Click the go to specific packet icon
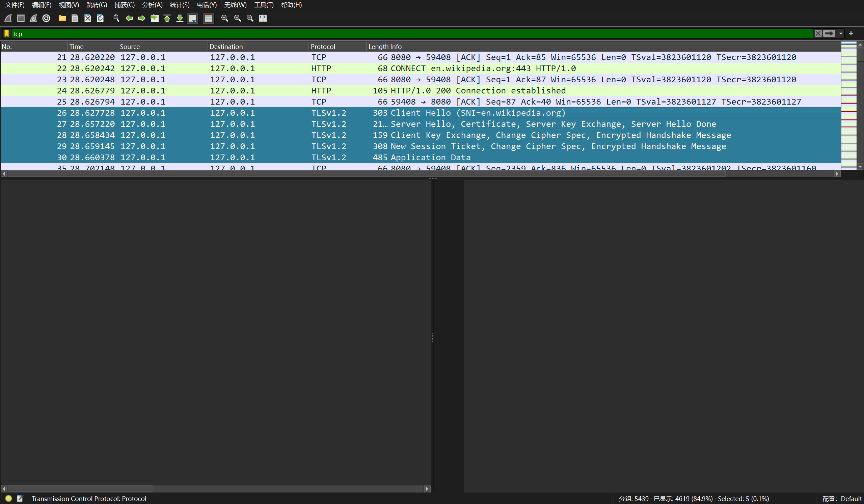This screenshot has width=864, height=504. click(155, 18)
